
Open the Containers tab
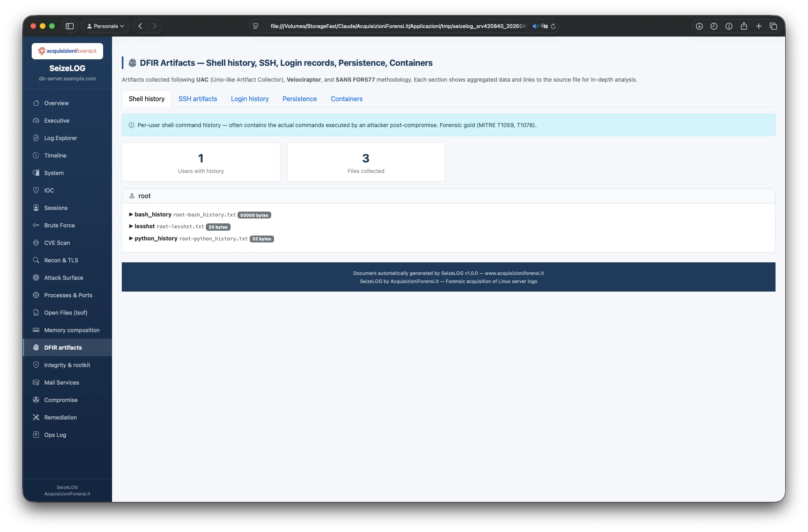346,99
